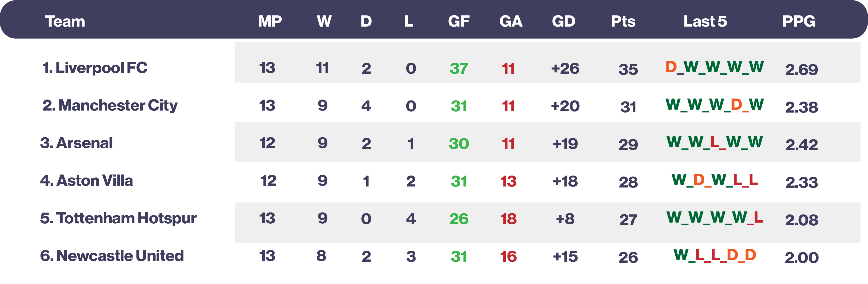The width and height of the screenshot is (868, 284).
Task: Click Tottenham's red 18 goals-against value
Action: 508,219
